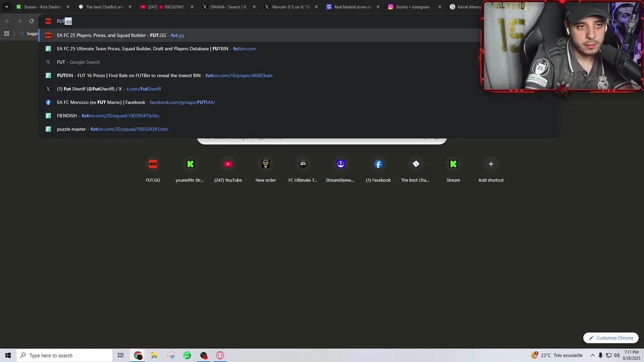
Task: Switch to Kairat Almaty tab
Action: click(x=465, y=7)
